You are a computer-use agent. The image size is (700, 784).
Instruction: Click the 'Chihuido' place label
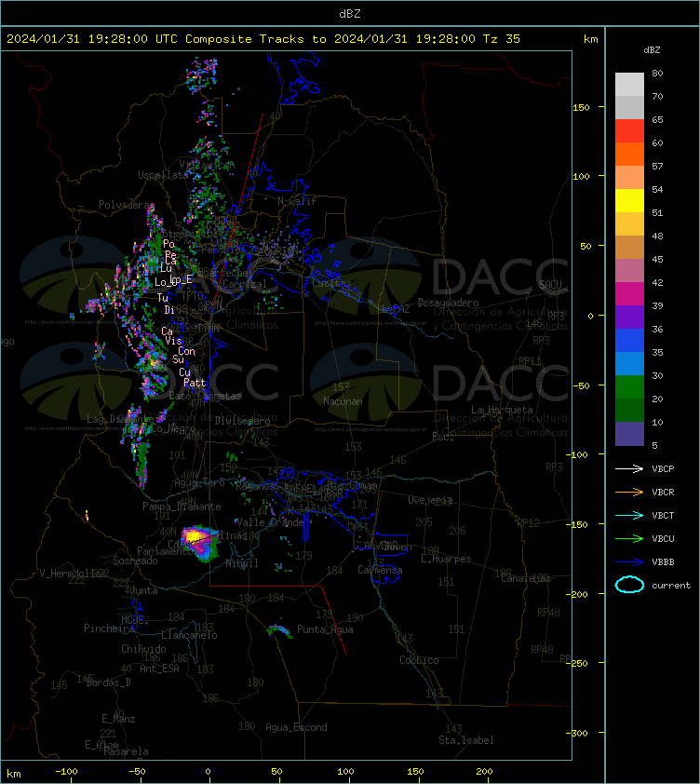143,648
